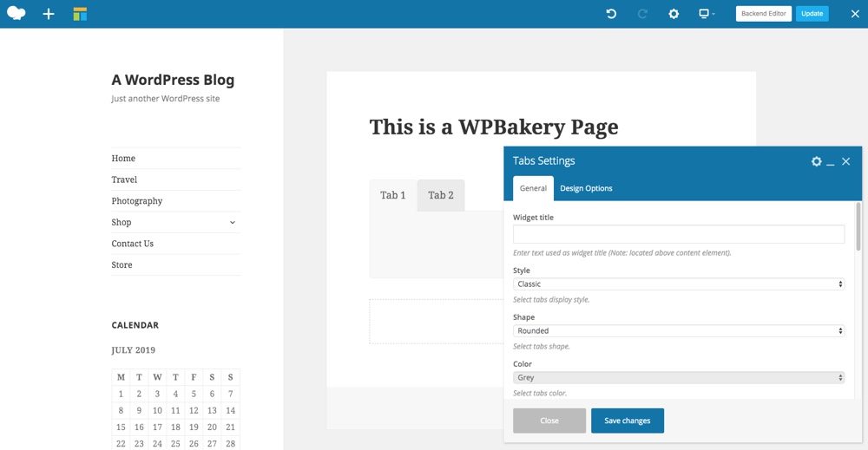The height and width of the screenshot is (450, 868).
Task: Click the CALENDAR widget heading
Action: pos(135,325)
